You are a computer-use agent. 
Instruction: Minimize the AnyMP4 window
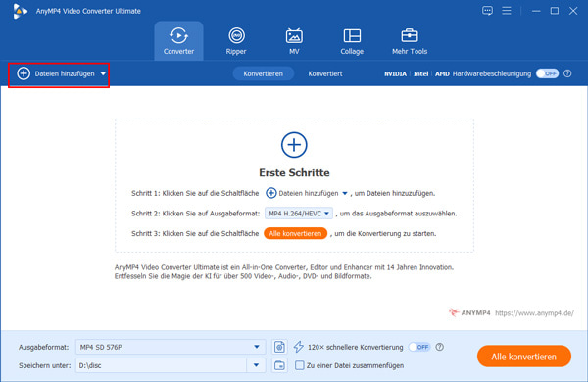(536, 11)
